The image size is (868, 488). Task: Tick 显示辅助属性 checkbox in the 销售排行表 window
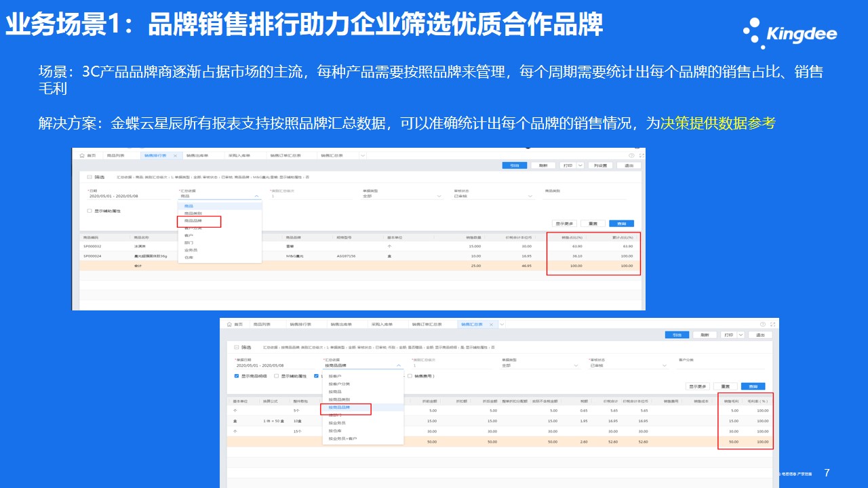pos(90,211)
